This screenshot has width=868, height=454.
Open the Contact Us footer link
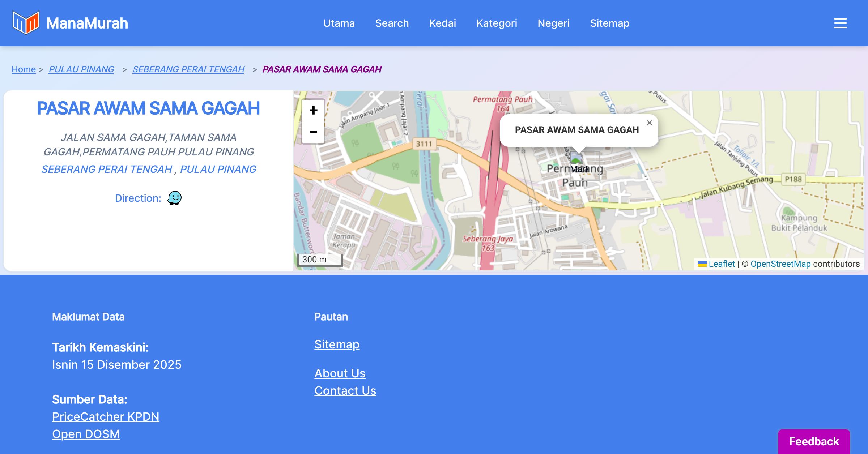click(345, 391)
